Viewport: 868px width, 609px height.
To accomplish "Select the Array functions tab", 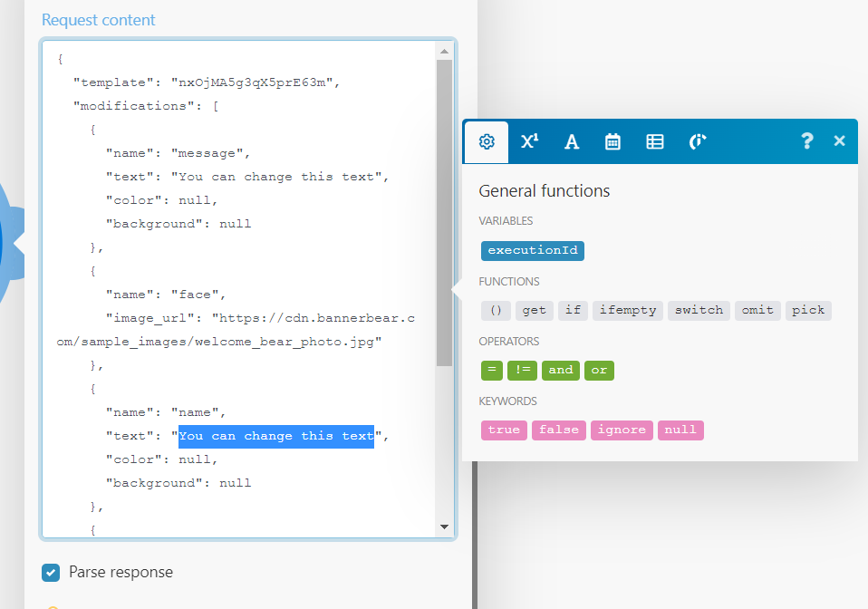I will pyautogui.click(x=654, y=141).
